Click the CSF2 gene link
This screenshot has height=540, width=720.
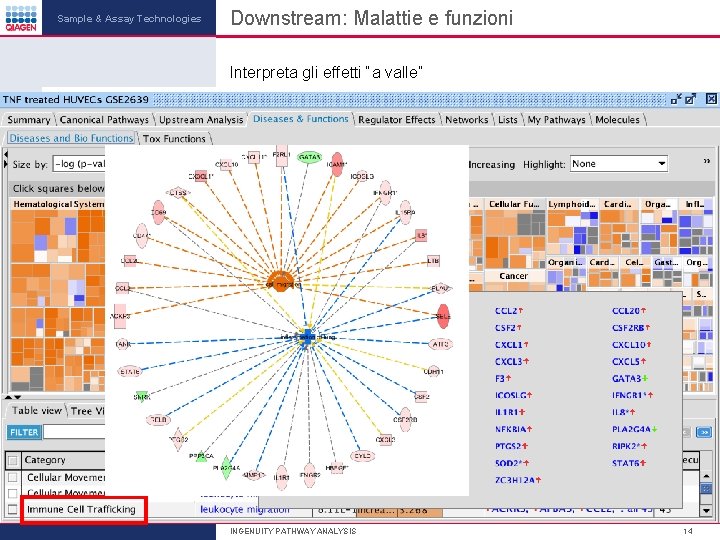(x=505, y=328)
